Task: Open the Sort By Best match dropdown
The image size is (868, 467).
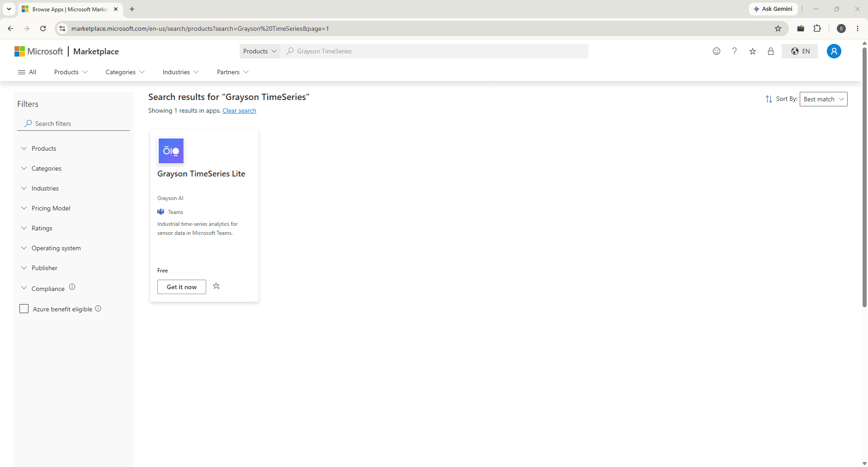Action: click(x=823, y=99)
